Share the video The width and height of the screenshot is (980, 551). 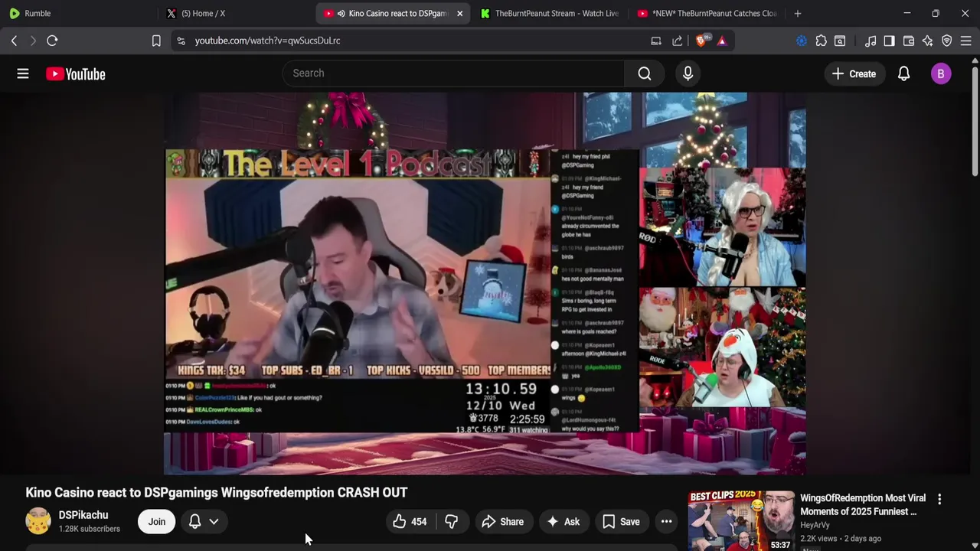point(502,522)
